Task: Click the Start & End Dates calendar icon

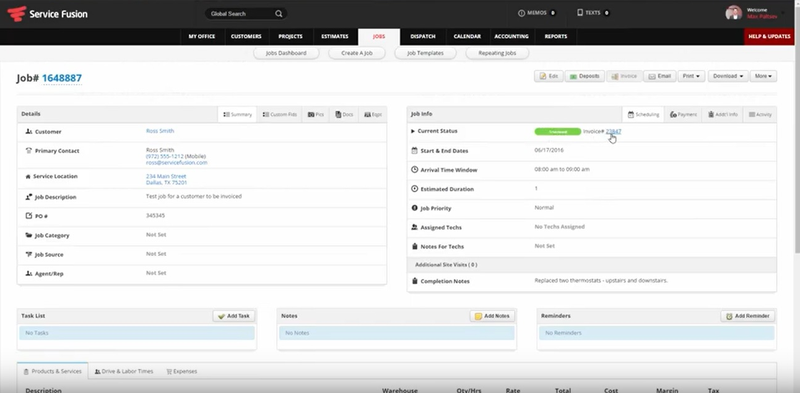Action: click(414, 151)
